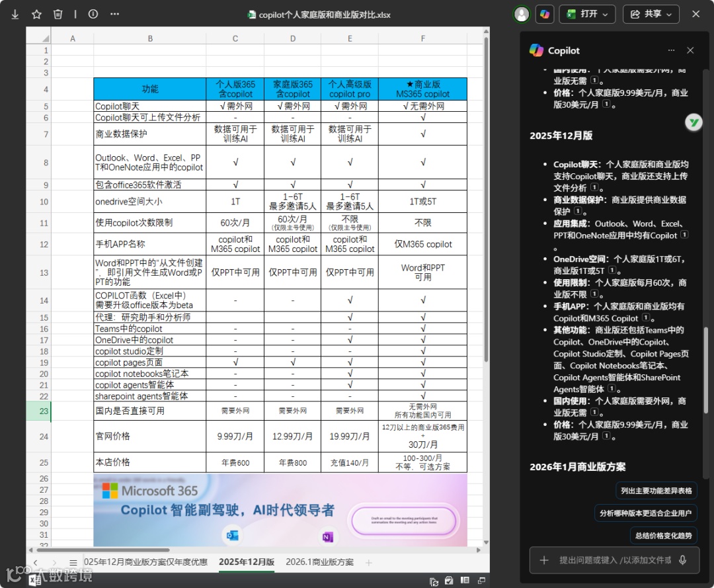This screenshot has width=714, height=588.
Task: Click the Microsoft 365 banner image
Action: click(x=280, y=510)
